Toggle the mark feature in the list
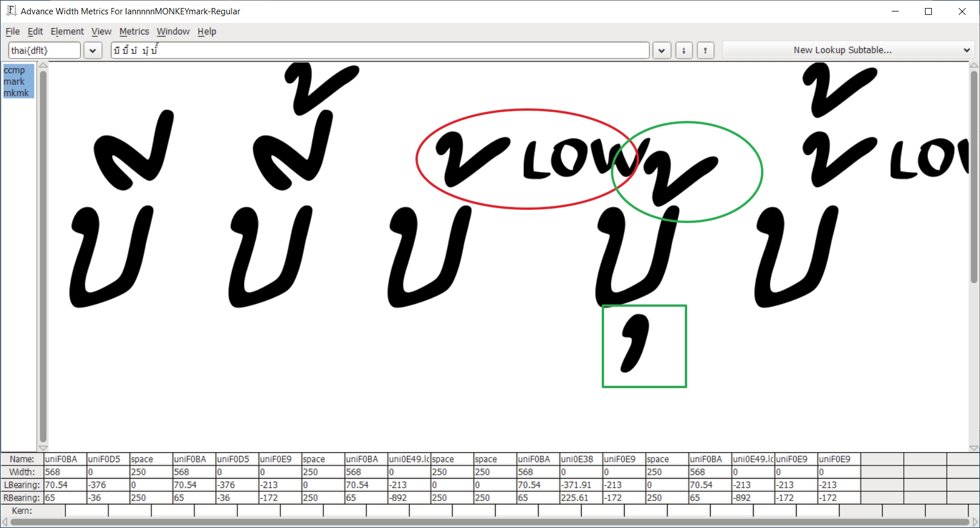The image size is (980, 528). (x=14, y=81)
